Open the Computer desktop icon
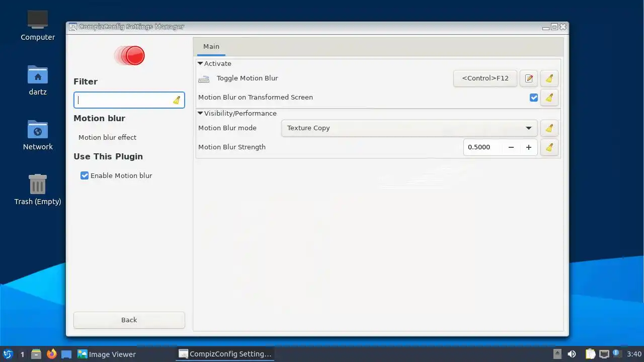This screenshot has width=644, height=362. pos(38,26)
